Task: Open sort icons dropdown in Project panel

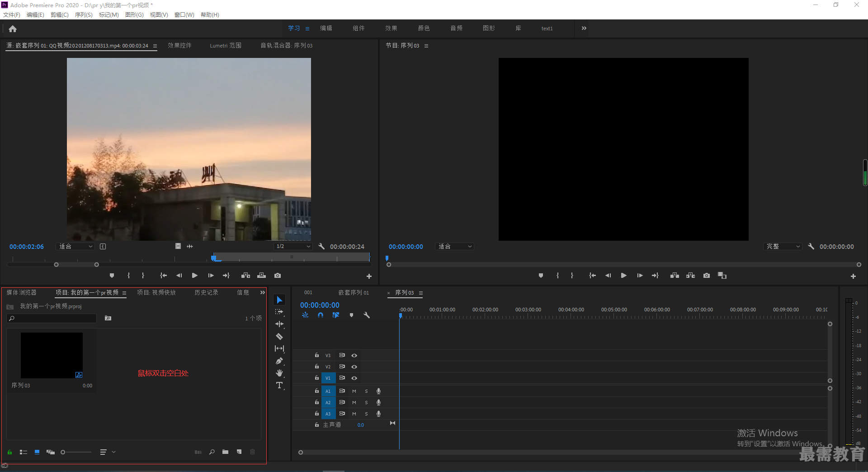Action: point(108,452)
